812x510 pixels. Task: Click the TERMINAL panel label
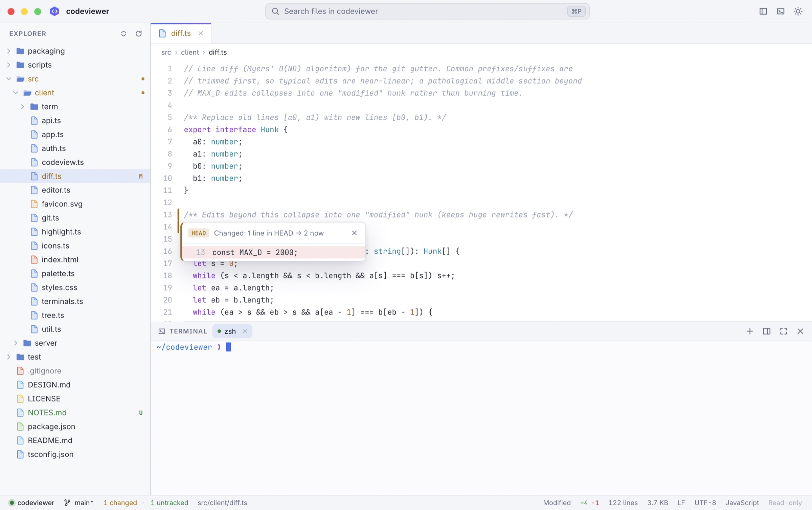(x=188, y=331)
